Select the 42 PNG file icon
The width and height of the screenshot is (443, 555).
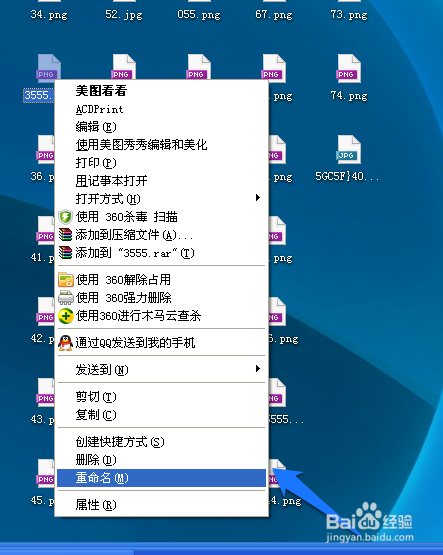(45, 311)
